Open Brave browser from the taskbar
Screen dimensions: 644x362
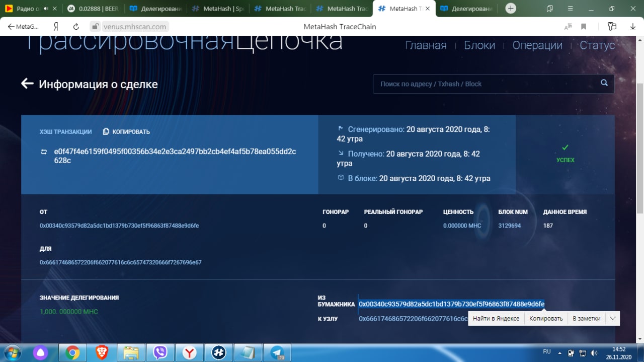coord(102,352)
